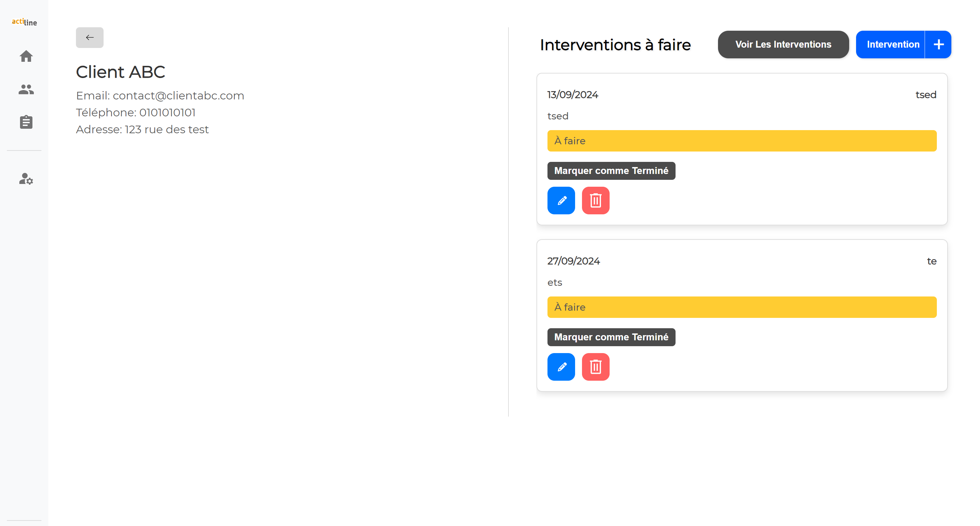Image resolution: width=980 pixels, height=526 pixels.
Task: Mark the 27/09/2024 intervention as Terminé
Action: pyautogui.click(x=611, y=337)
